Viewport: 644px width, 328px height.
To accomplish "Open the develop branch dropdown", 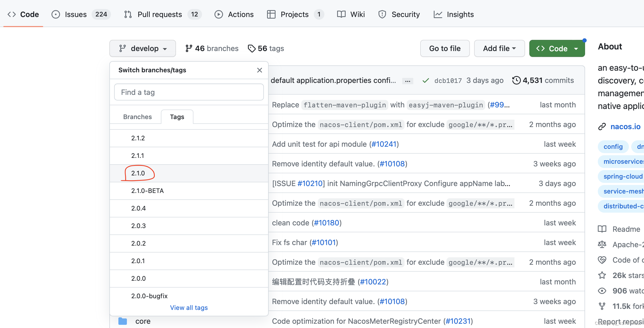I will click(x=143, y=48).
